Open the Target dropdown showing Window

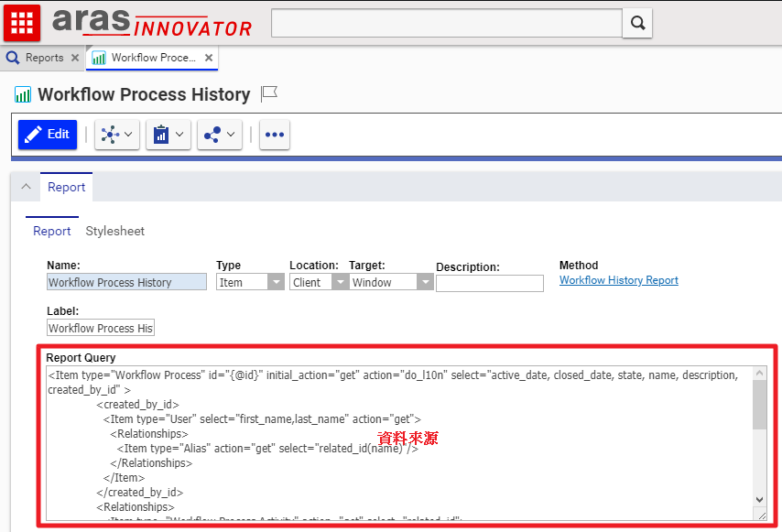coord(424,283)
